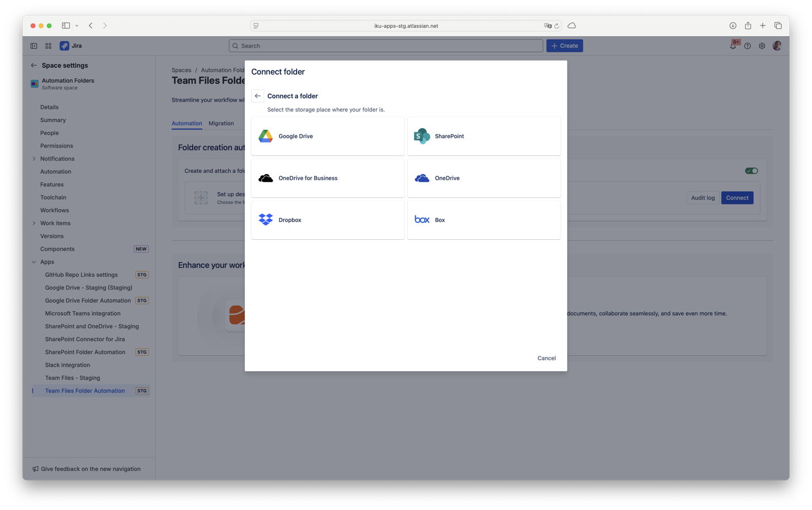Collapse the Apps section in the sidebar

33,261
